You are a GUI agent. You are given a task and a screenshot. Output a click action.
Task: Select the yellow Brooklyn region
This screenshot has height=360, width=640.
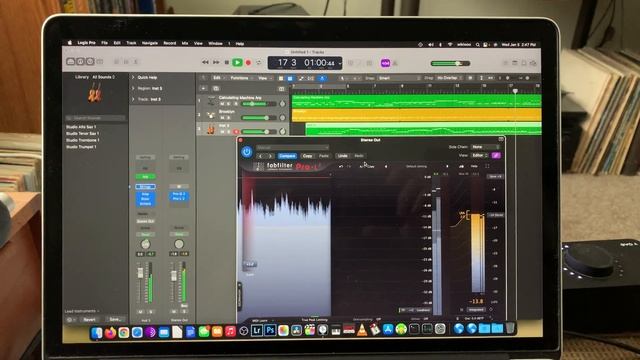(416, 115)
